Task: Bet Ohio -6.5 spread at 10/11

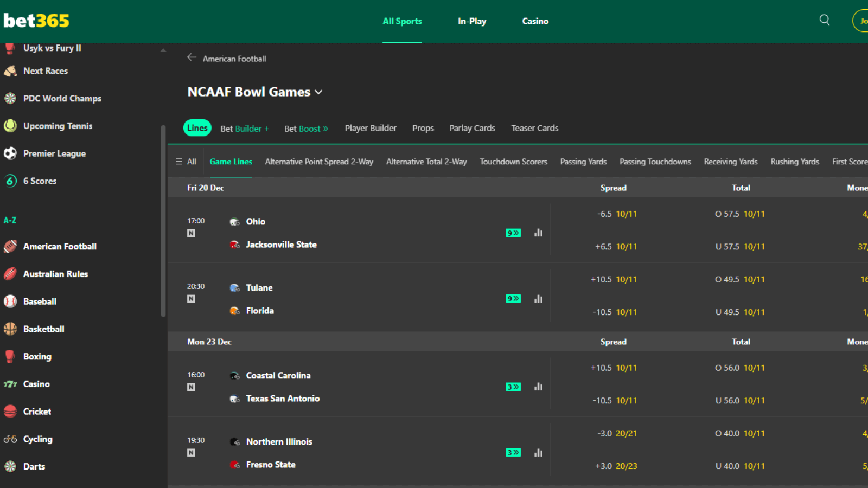Action: point(617,214)
